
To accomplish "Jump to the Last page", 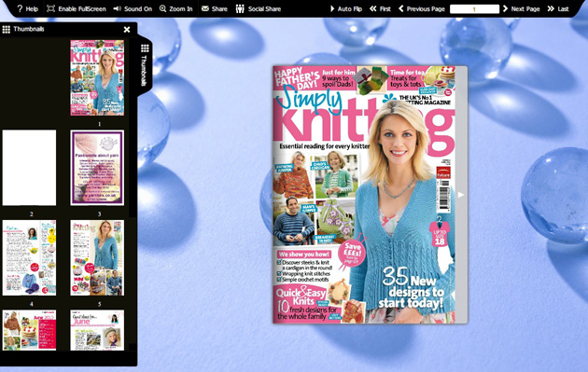I will pyautogui.click(x=558, y=8).
